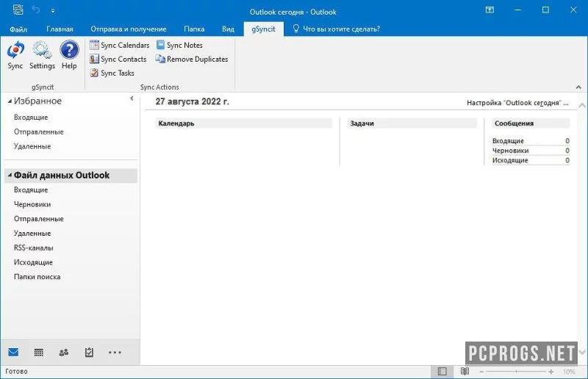The width and height of the screenshot is (588, 379).
Task: Click zoom out minus button
Action: click(x=481, y=372)
